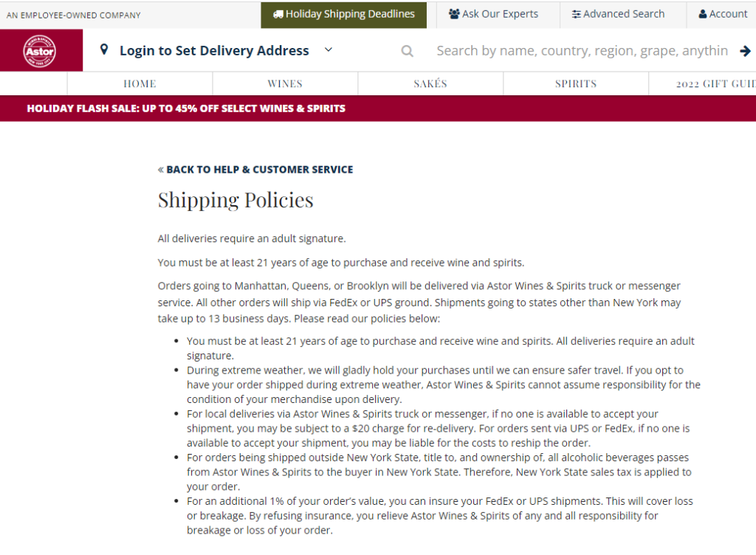Screen dimensions: 756x555
Task: Click the map pin location icon
Action: click(x=104, y=49)
